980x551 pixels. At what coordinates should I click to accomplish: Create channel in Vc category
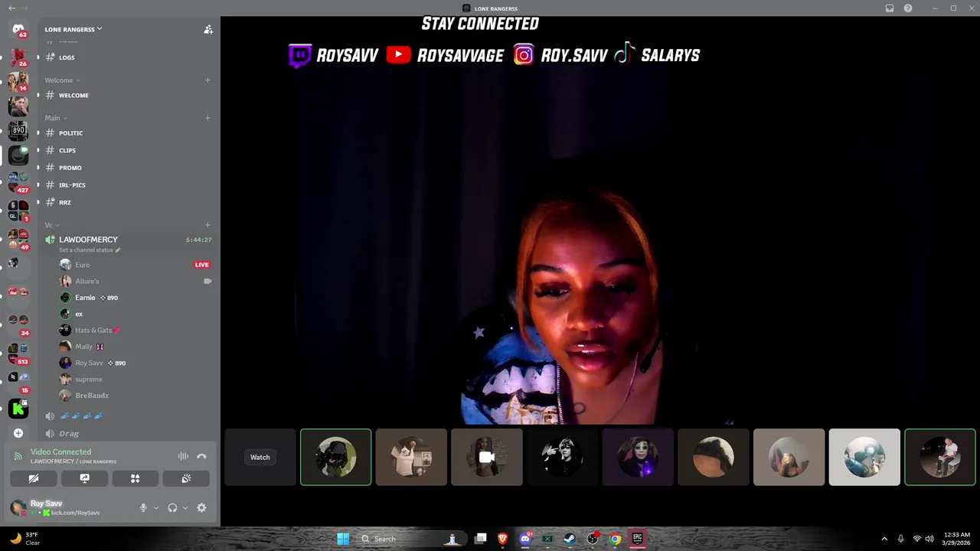click(x=207, y=225)
